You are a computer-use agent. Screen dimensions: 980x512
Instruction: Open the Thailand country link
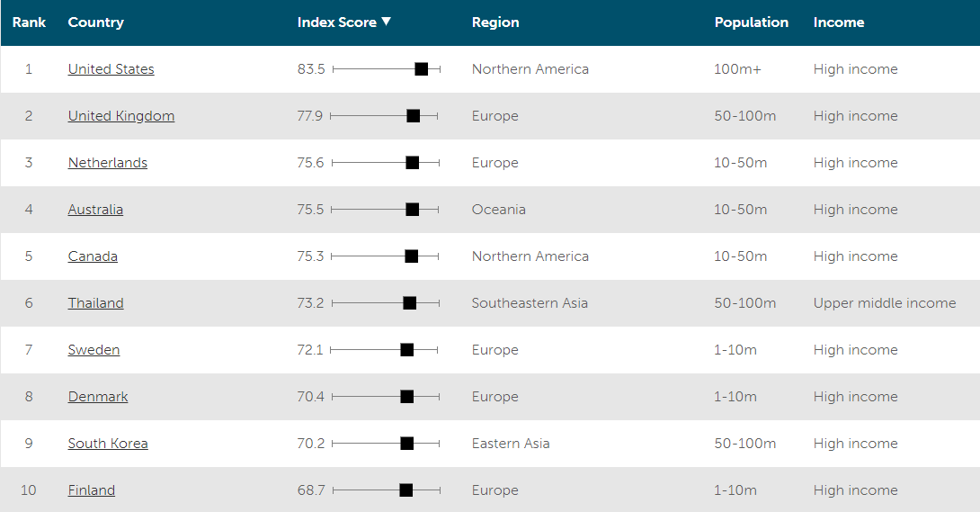point(95,303)
